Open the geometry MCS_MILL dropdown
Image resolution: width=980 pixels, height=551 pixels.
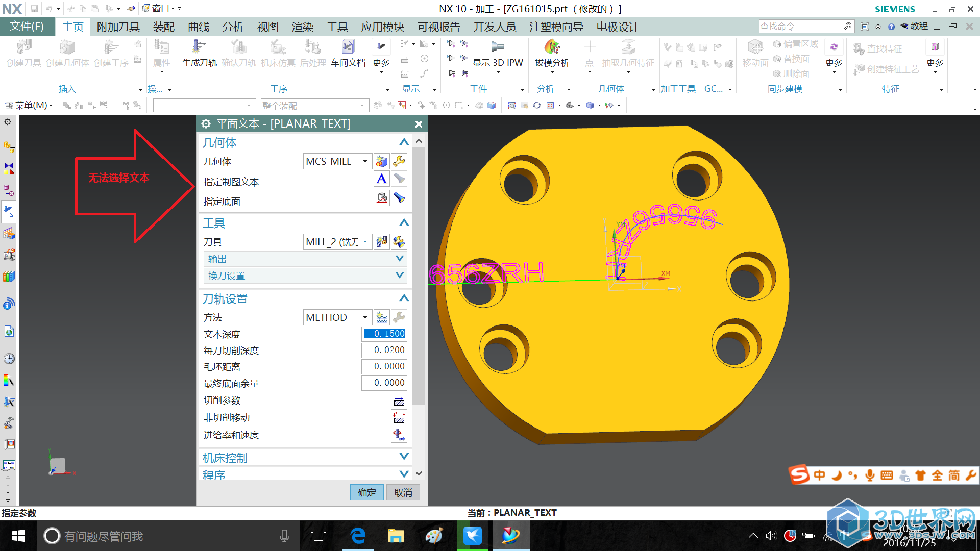point(365,161)
